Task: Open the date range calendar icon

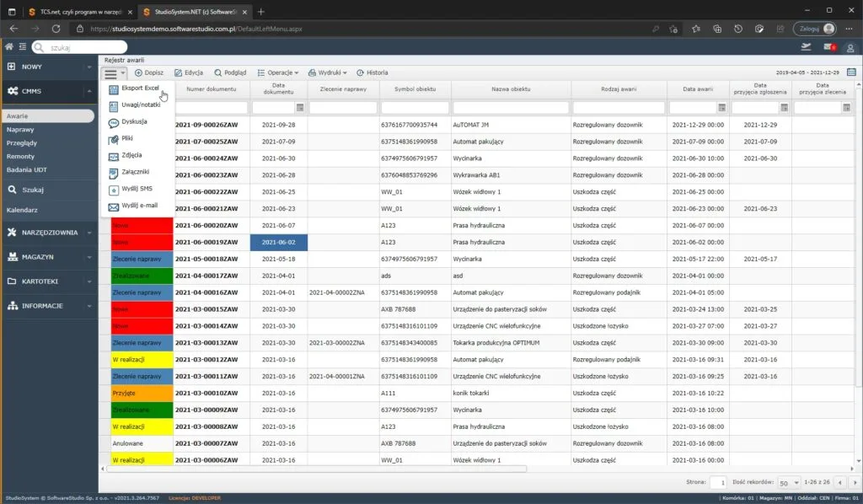Action: (851, 72)
